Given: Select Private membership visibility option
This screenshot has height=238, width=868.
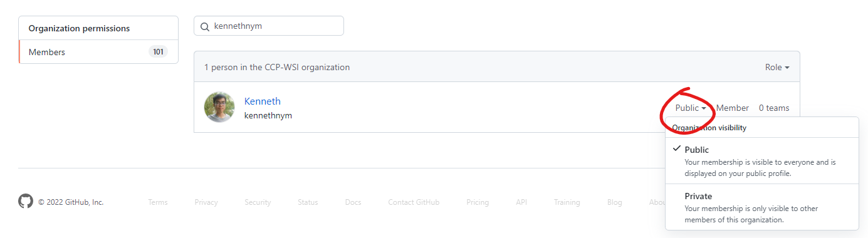Looking at the screenshot, I should (x=762, y=207).
